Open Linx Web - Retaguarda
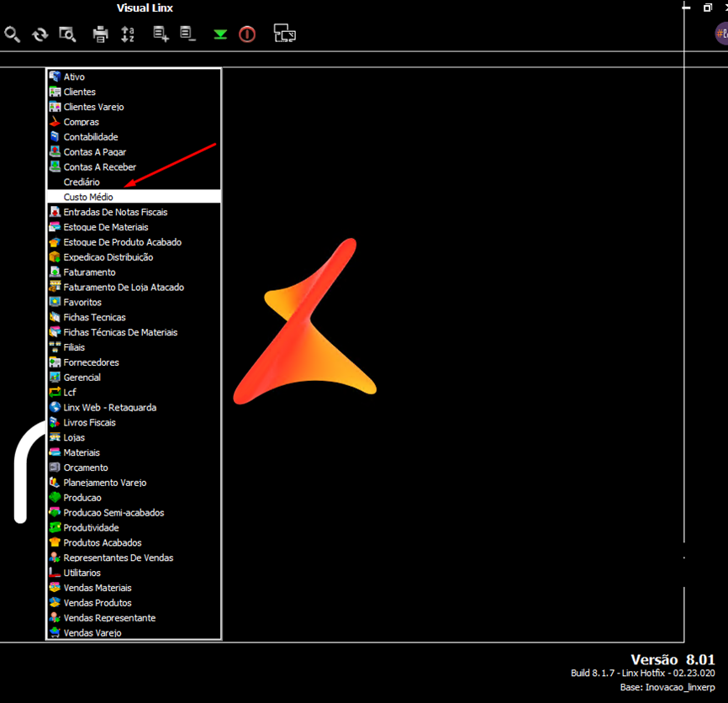Image resolution: width=728 pixels, height=703 pixels. [134, 407]
